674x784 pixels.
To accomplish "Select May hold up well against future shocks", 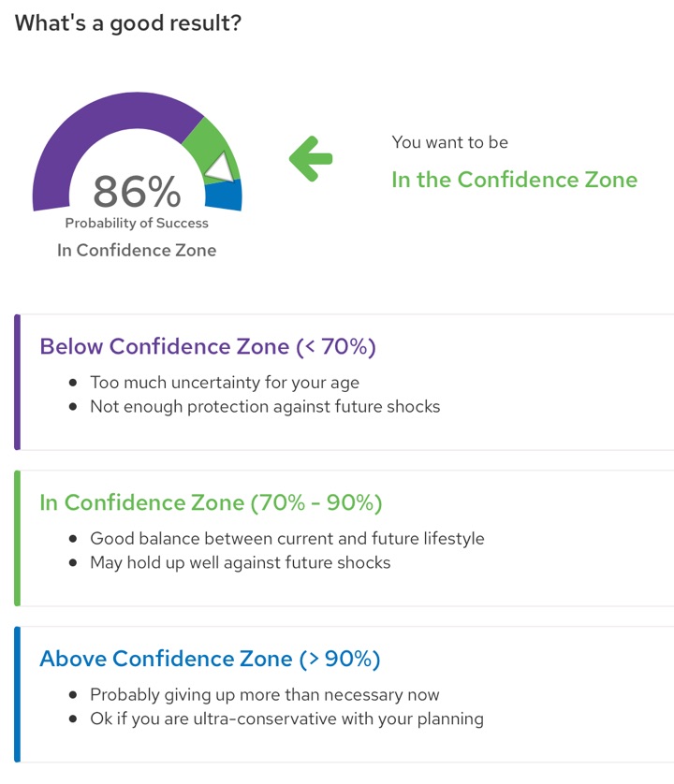I will (241, 562).
